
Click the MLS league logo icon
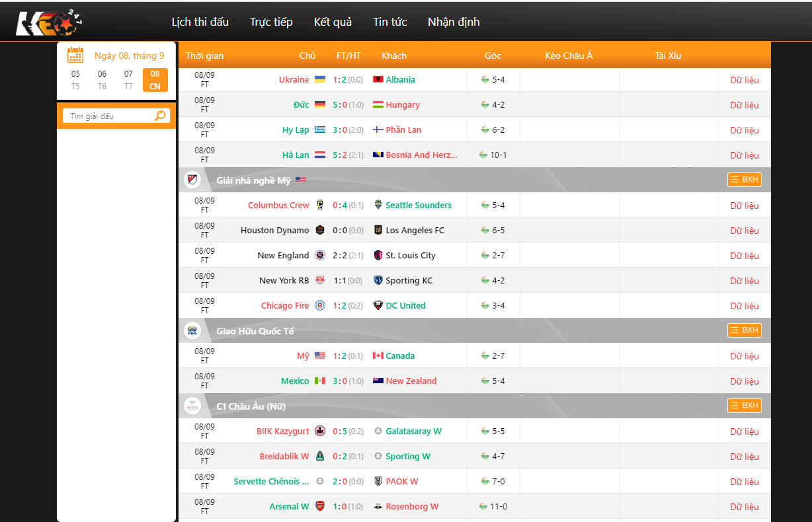tap(192, 180)
